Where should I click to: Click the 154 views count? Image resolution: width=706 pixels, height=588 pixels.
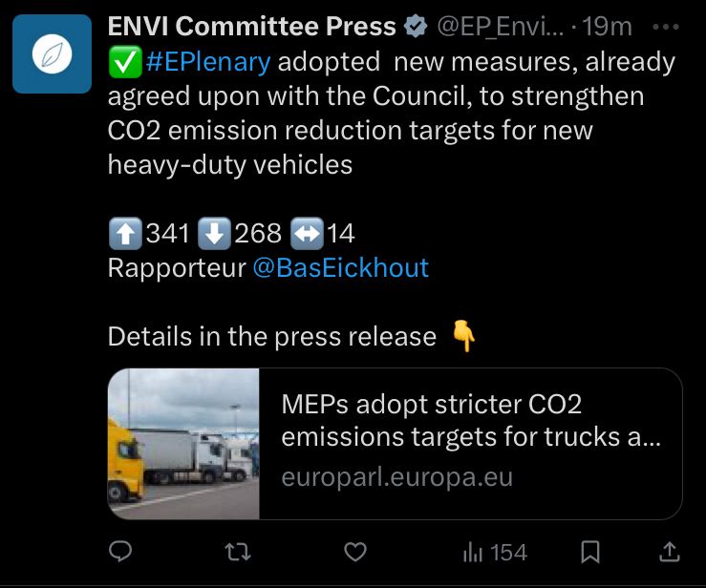(x=508, y=552)
